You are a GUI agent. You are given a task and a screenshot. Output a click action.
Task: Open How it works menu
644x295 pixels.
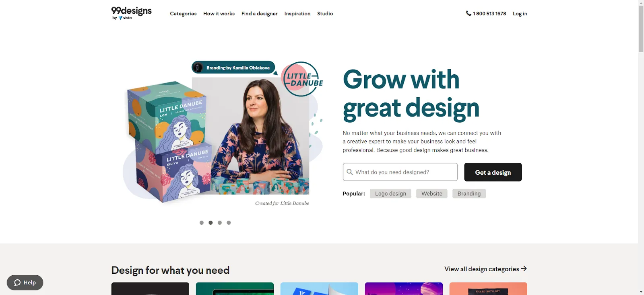click(x=219, y=14)
